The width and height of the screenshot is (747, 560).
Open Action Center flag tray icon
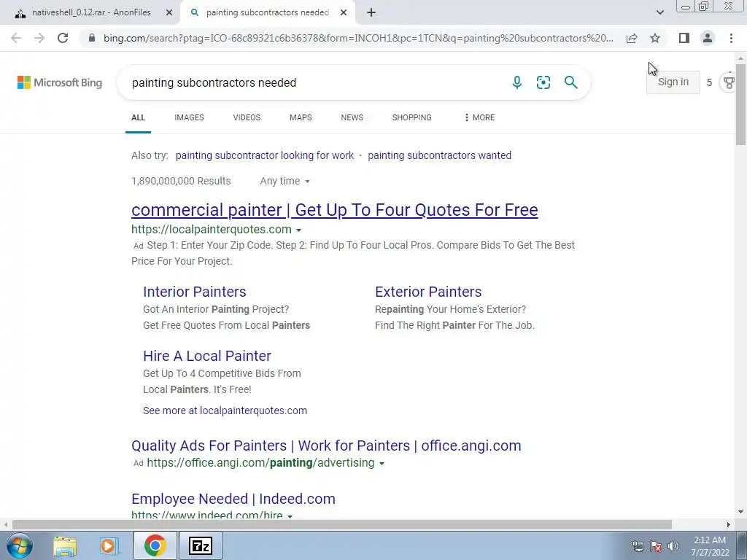pyautogui.click(x=656, y=546)
